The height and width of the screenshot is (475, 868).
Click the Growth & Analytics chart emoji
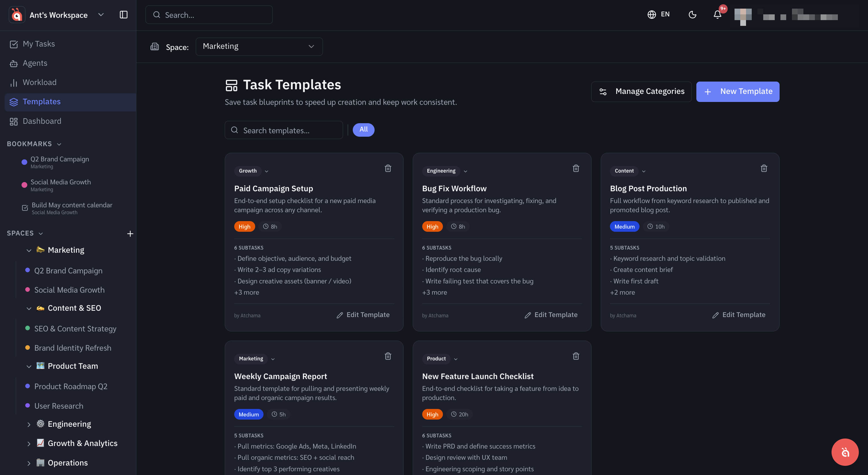40,443
